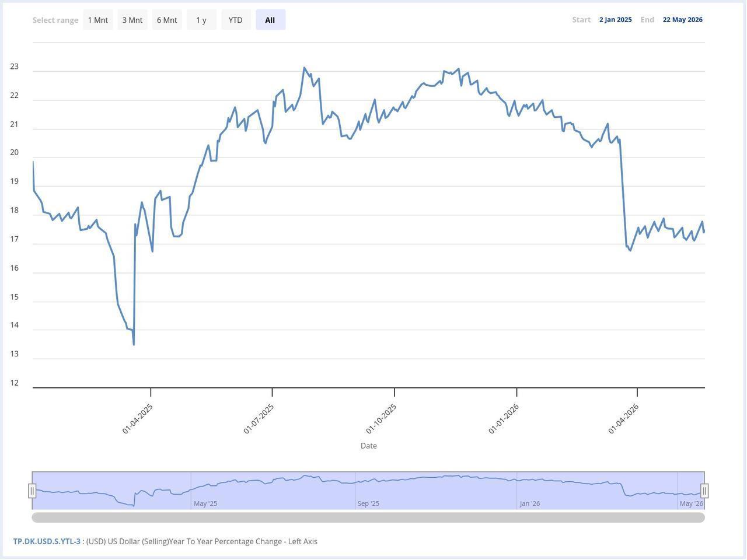Grab the right navigator range handle
The image size is (747, 560).
point(704,491)
